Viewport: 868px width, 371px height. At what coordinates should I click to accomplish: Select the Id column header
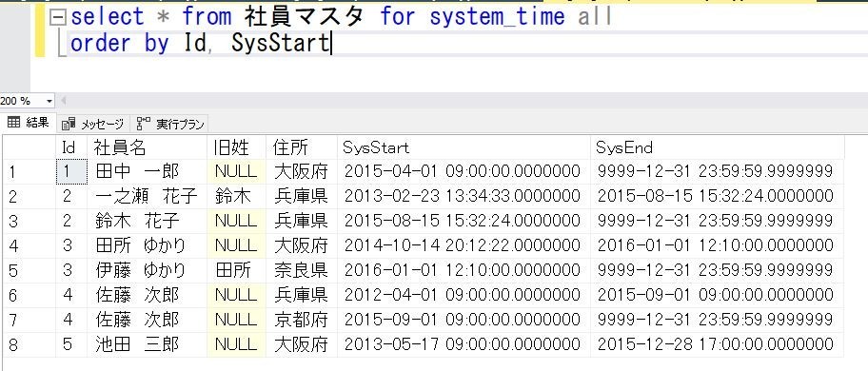tap(71, 147)
